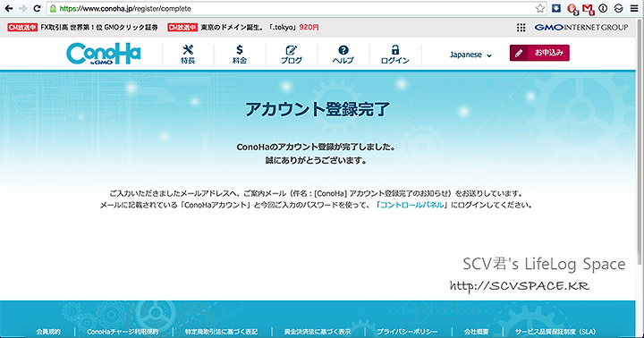Click the first red CM放送中 badge
Screen dimensions: 644x338
[x=22, y=28]
